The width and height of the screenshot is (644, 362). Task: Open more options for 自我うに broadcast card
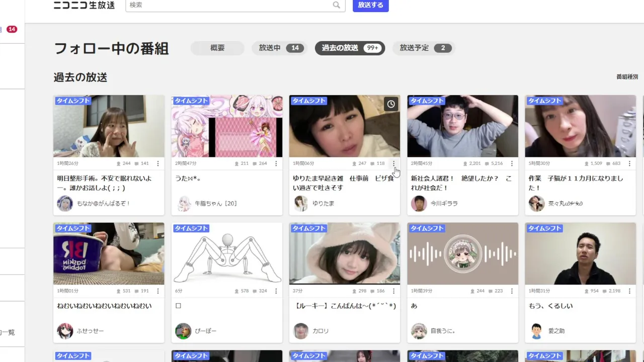(512, 291)
